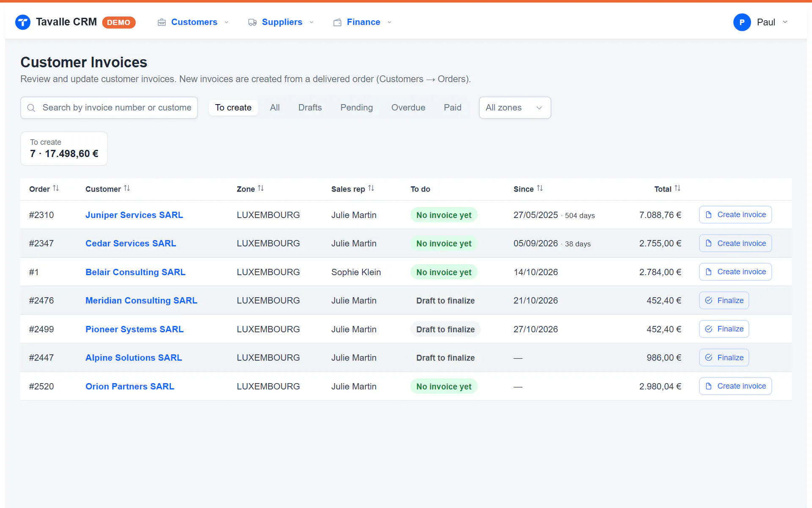Click the To create summary card
The height and width of the screenshot is (508, 812).
click(x=64, y=149)
